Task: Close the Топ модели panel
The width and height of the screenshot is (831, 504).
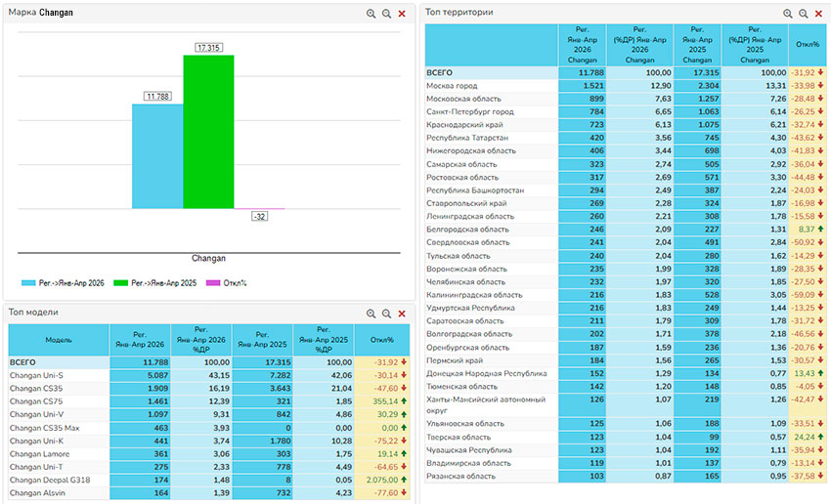Action: coord(402,314)
